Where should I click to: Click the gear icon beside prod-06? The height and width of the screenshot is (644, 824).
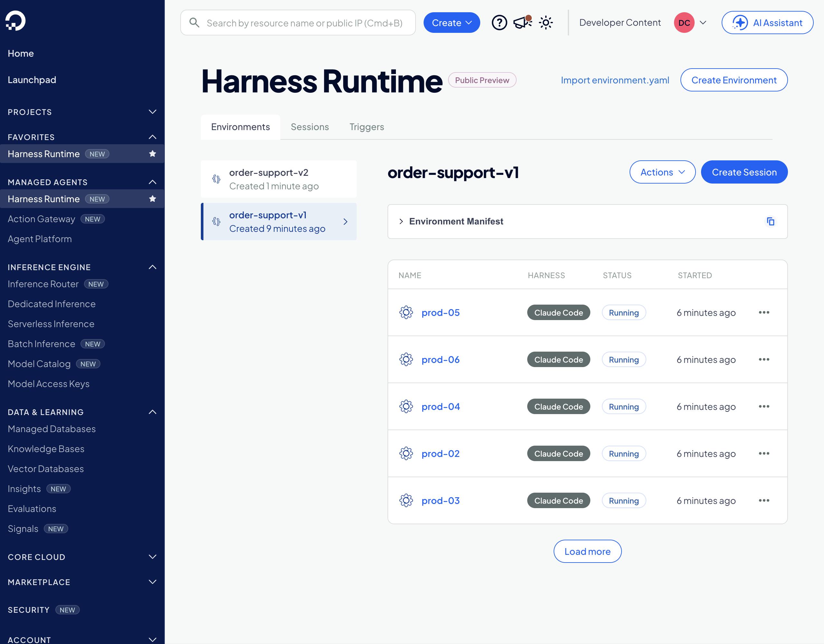406,359
